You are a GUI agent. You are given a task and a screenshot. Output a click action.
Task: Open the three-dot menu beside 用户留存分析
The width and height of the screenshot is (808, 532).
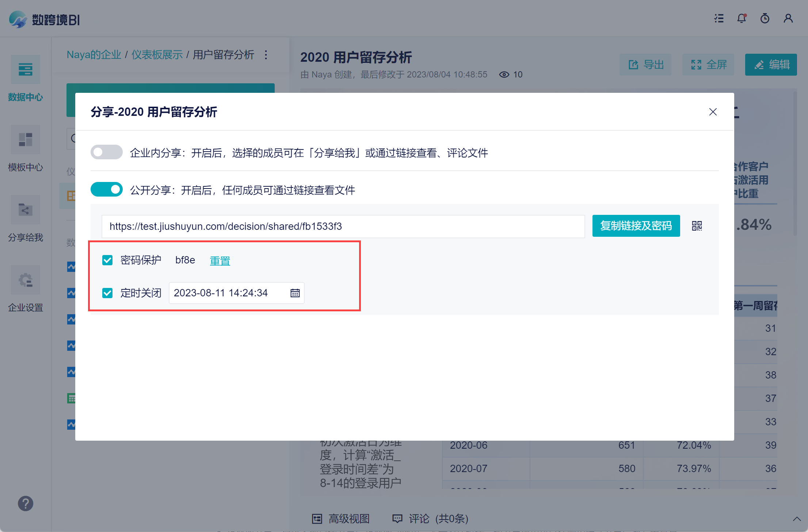[266, 55]
